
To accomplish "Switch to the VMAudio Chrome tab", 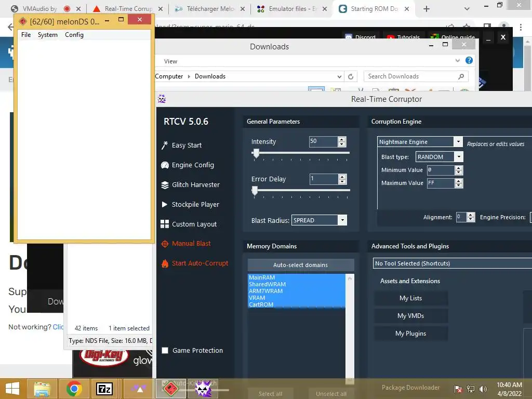I will click(x=39, y=9).
